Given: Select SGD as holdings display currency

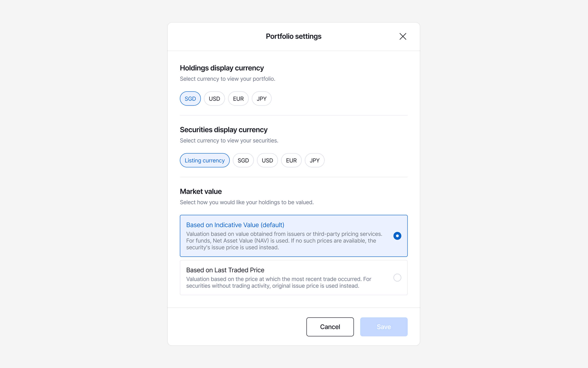Looking at the screenshot, I should [190, 99].
